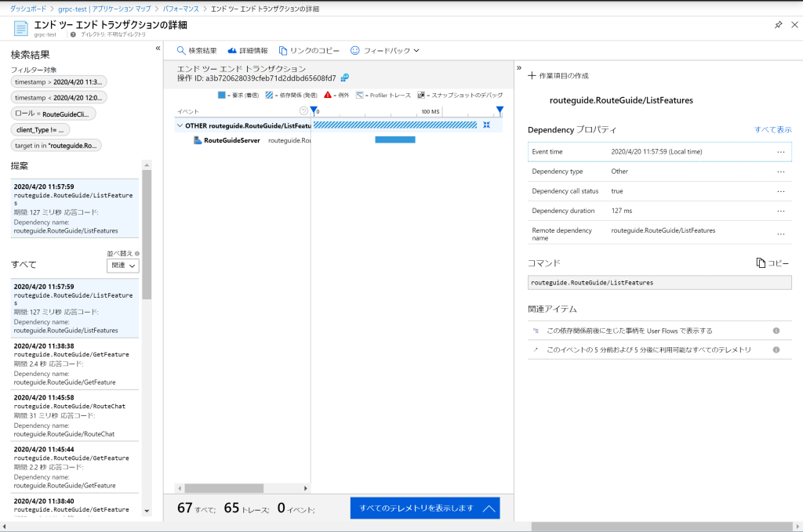The height and width of the screenshot is (532, 803).
Task: Click the search results magnifier icon
Action: pos(181,50)
